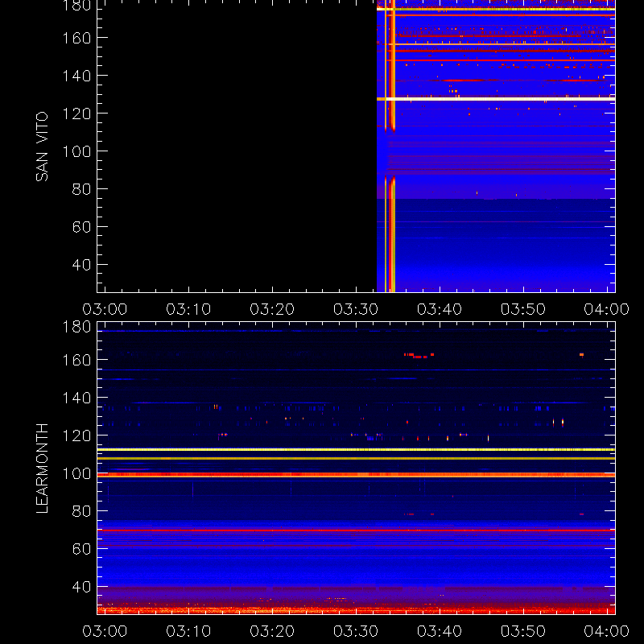Click 03:40 time label below SAN VITO plot
Image resolution: width=644 pixels, height=644 pixels.
pyautogui.click(x=440, y=309)
